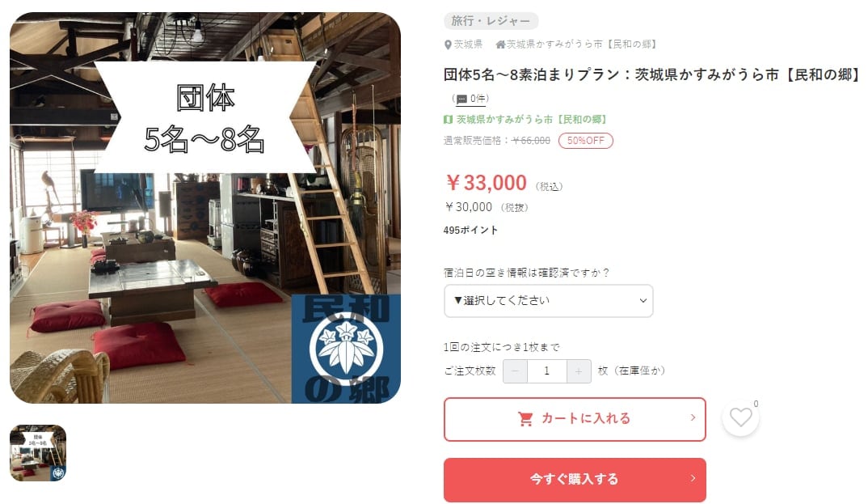This screenshot has width=868, height=504.
Task: Open the 選択してください dropdown
Action: point(548,301)
